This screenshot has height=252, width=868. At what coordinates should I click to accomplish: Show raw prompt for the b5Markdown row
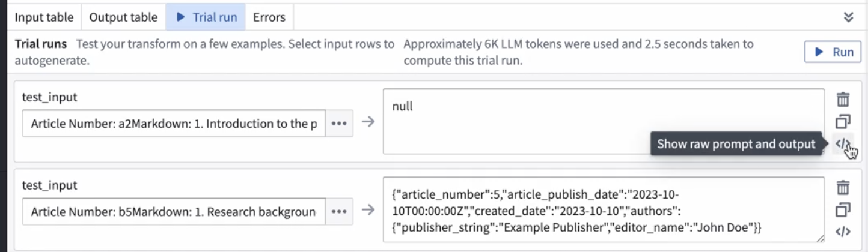point(843,232)
